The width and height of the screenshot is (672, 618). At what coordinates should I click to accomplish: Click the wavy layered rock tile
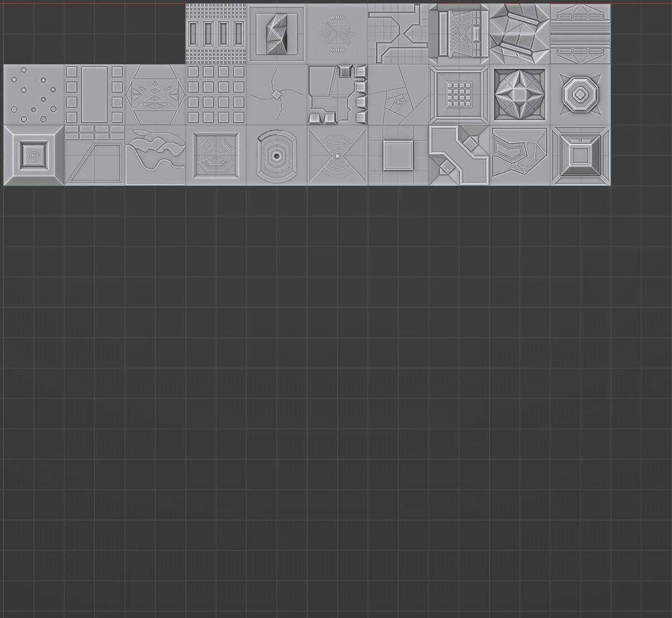click(155, 155)
